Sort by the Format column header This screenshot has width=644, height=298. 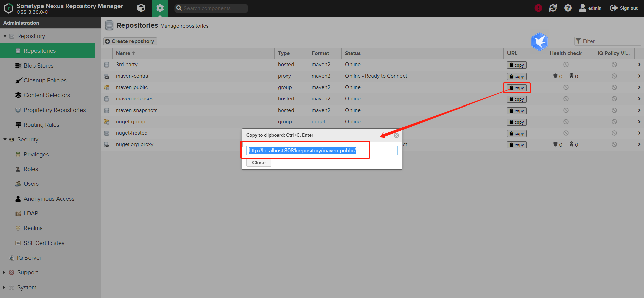325,53
